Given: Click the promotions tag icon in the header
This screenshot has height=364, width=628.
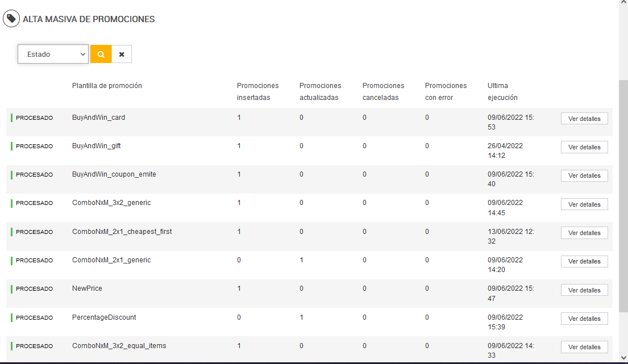Looking at the screenshot, I should (11, 19).
